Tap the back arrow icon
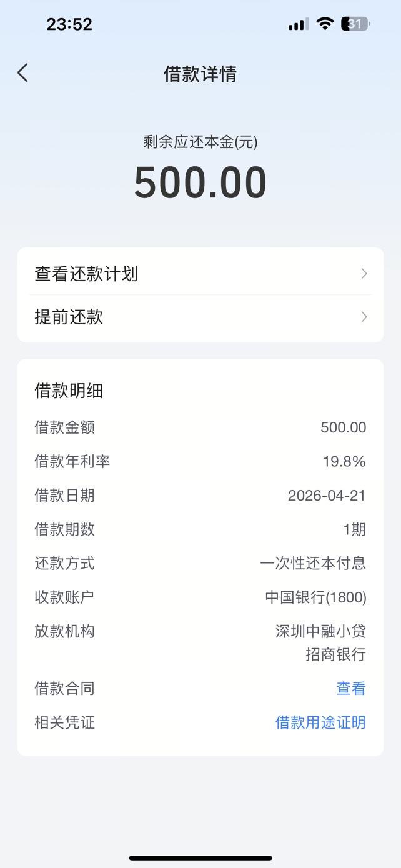 pos(23,73)
